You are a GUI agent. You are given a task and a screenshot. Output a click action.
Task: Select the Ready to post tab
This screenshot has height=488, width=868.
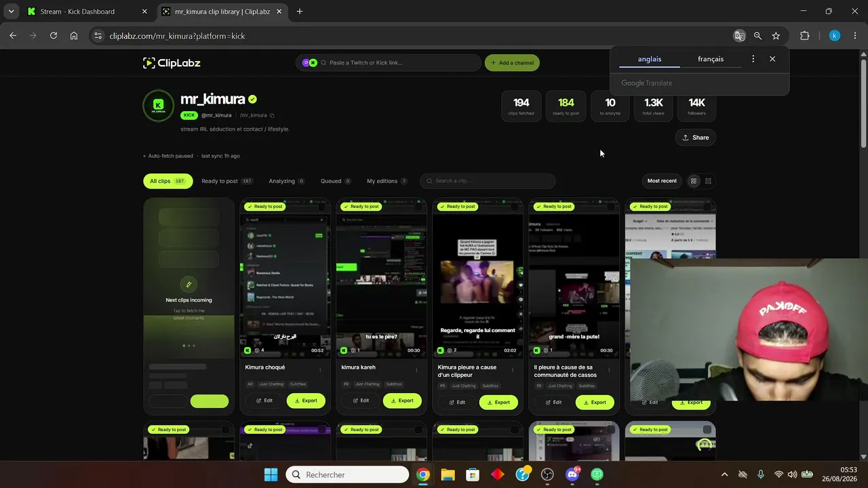(x=226, y=181)
